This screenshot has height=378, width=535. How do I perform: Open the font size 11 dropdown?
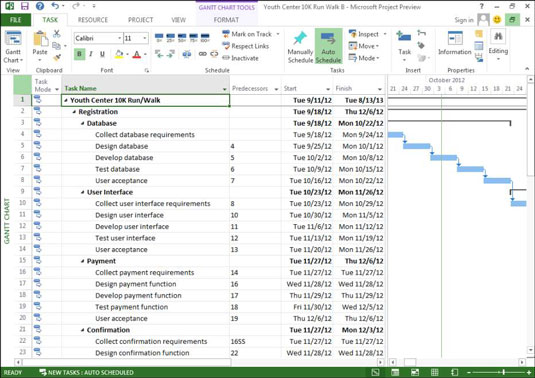(145, 38)
